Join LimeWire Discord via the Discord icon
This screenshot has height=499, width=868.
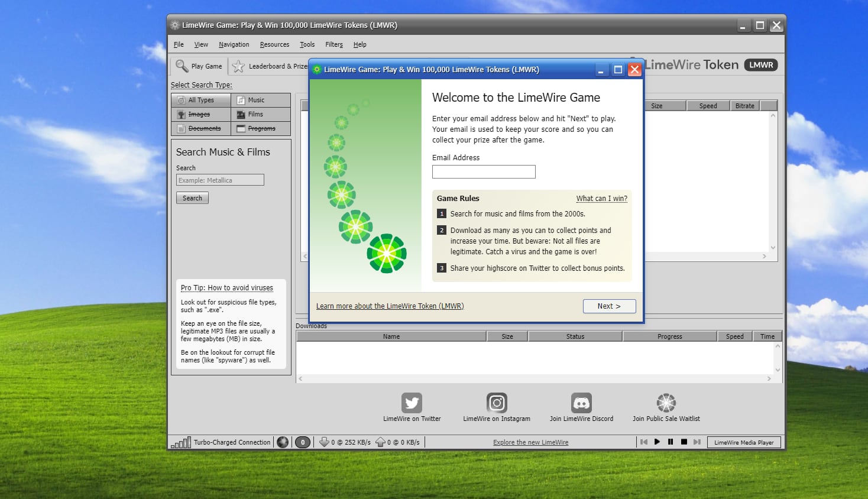(582, 402)
